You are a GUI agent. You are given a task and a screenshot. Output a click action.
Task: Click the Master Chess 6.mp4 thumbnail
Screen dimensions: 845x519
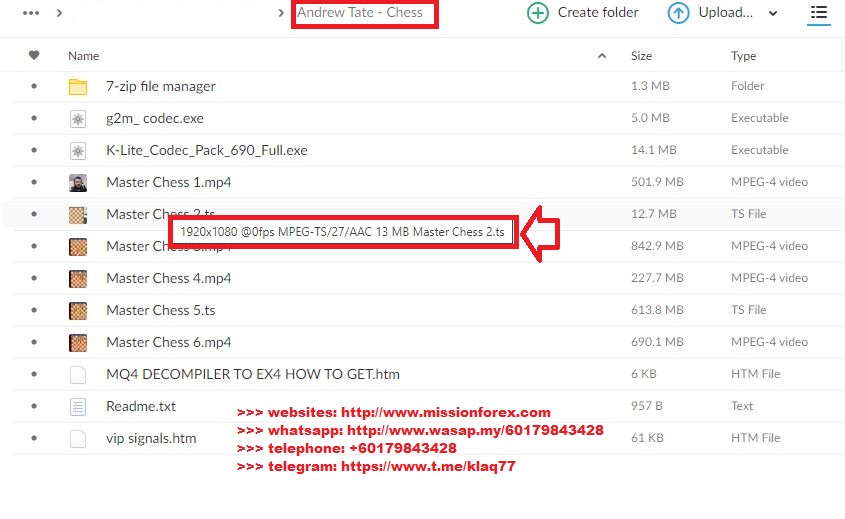coord(78,343)
